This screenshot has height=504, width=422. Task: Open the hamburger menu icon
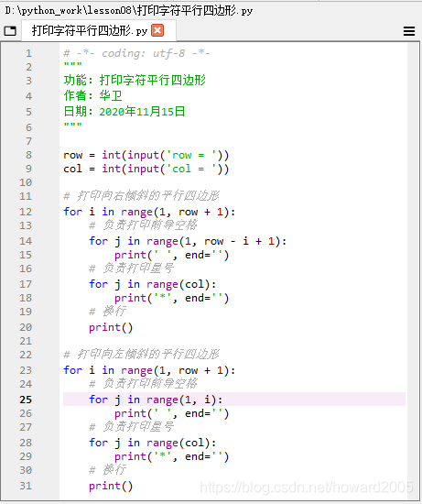tap(409, 31)
